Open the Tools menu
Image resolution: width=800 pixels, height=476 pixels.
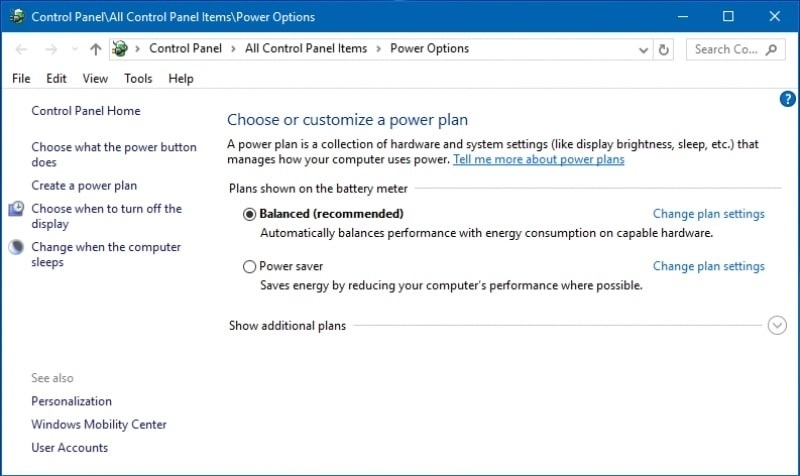pos(138,79)
